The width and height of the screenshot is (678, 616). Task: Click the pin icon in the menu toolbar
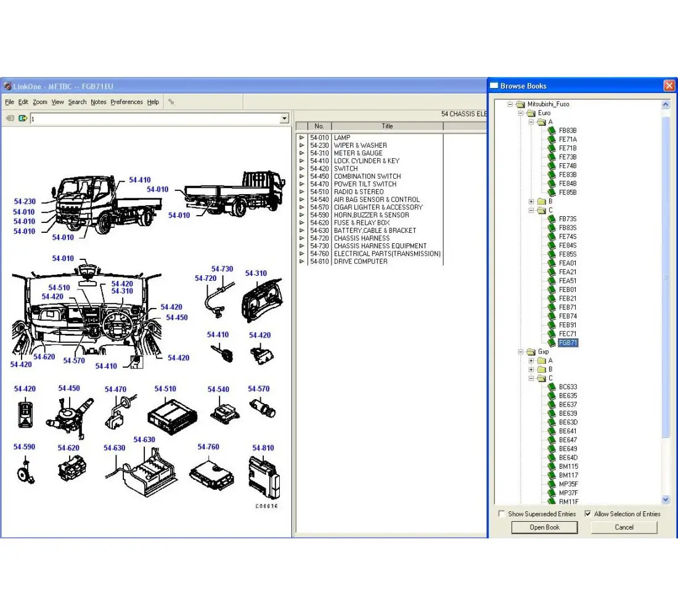[x=171, y=102]
